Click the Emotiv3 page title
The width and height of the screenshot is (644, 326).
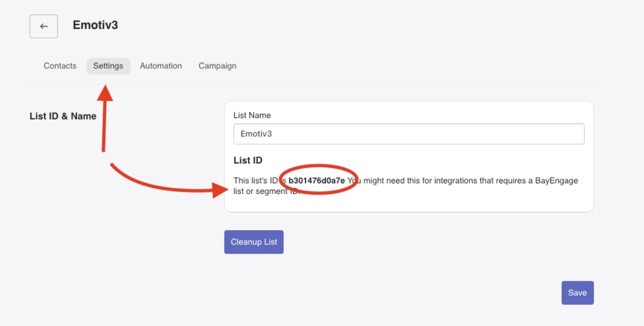click(95, 25)
